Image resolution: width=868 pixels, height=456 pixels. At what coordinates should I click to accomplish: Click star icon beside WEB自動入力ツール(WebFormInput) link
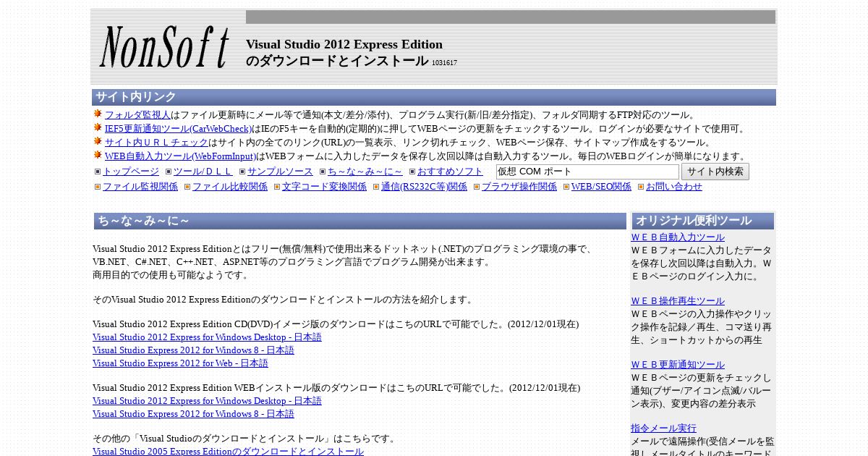coord(98,155)
